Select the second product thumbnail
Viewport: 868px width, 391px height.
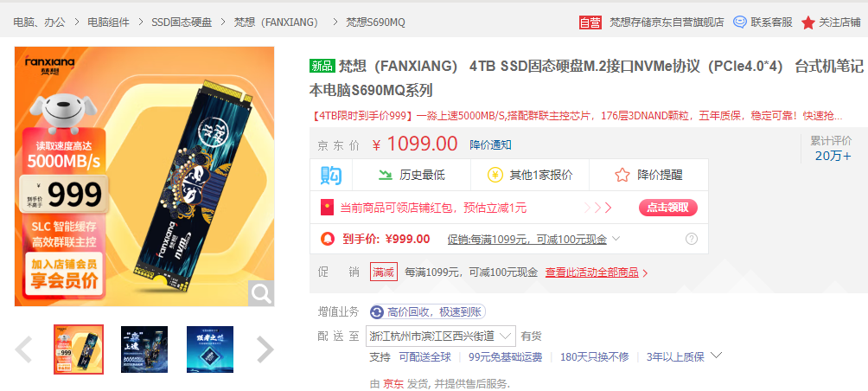point(144,349)
